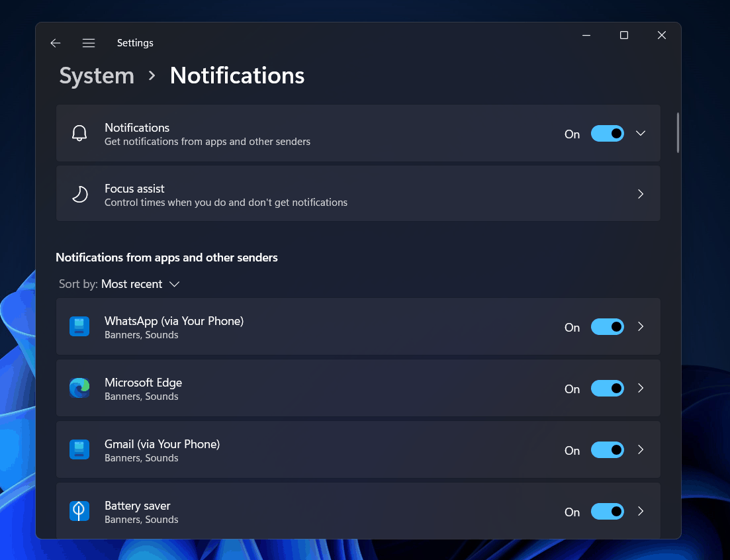Click the back arrow icon

56,43
